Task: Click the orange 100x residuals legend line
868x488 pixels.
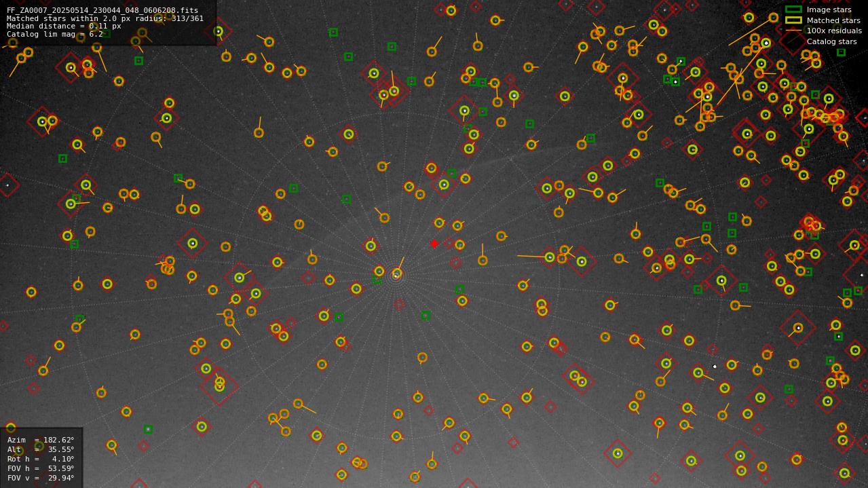Action: [793, 31]
